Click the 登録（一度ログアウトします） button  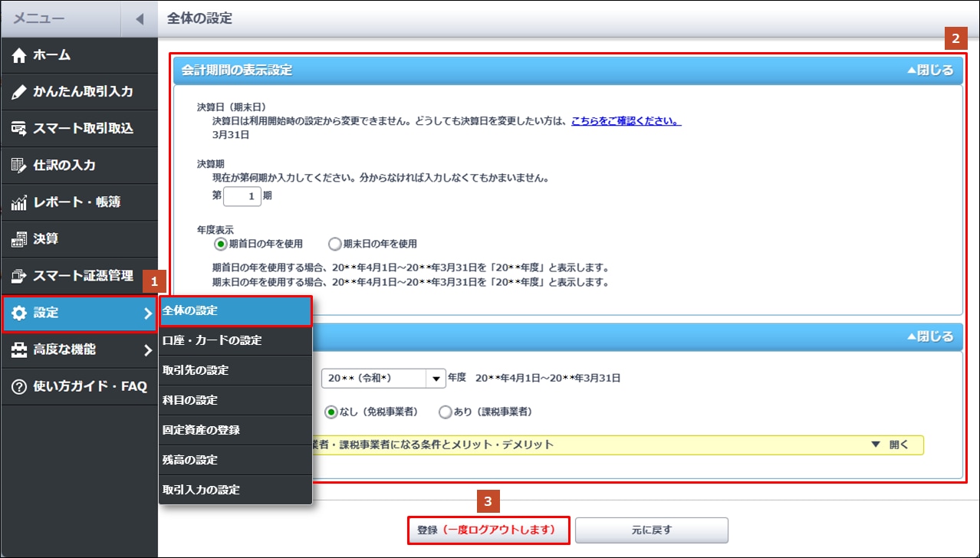pyautogui.click(x=488, y=530)
